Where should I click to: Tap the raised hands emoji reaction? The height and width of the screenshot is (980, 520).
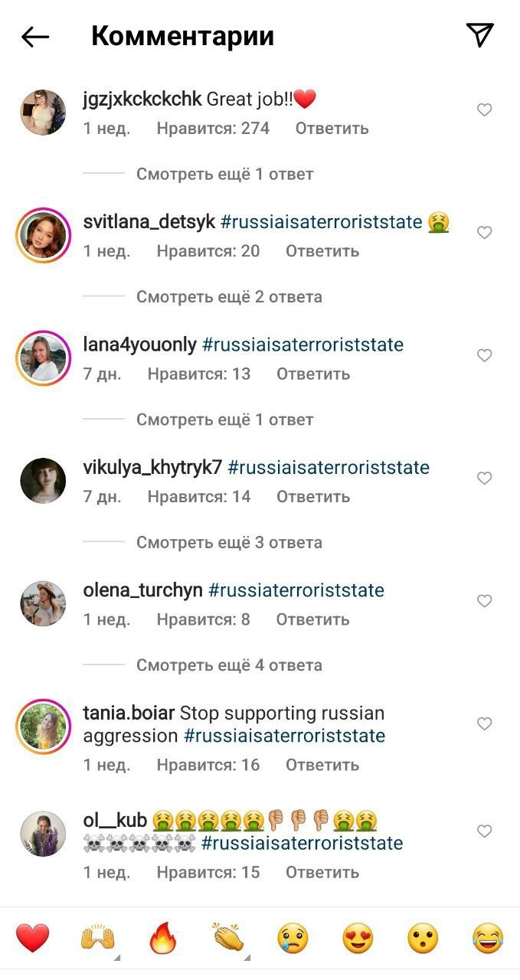(x=97, y=938)
